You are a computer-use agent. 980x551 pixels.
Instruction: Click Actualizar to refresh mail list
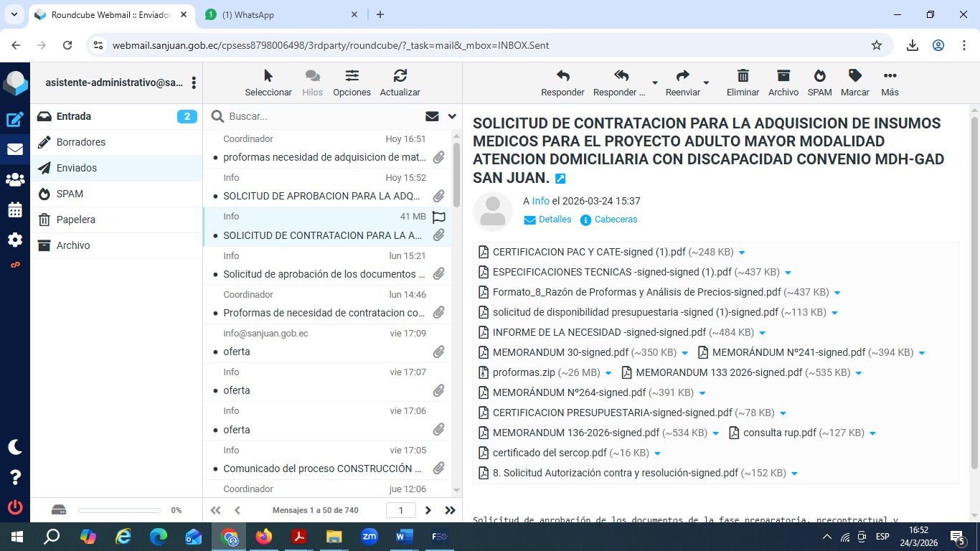[x=400, y=83]
